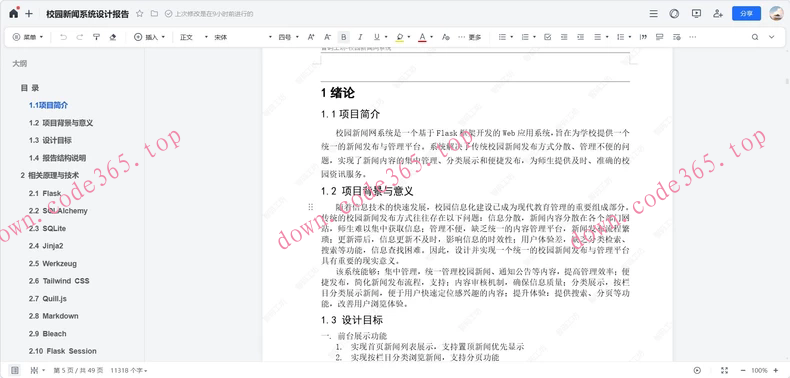Decrease font size
The height and width of the screenshot is (378, 790).
pyautogui.click(x=327, y=37)
